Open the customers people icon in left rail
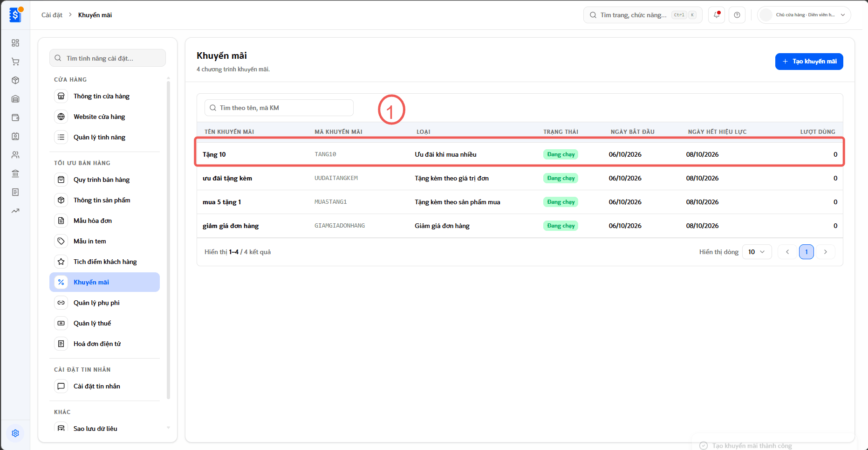 15,155
